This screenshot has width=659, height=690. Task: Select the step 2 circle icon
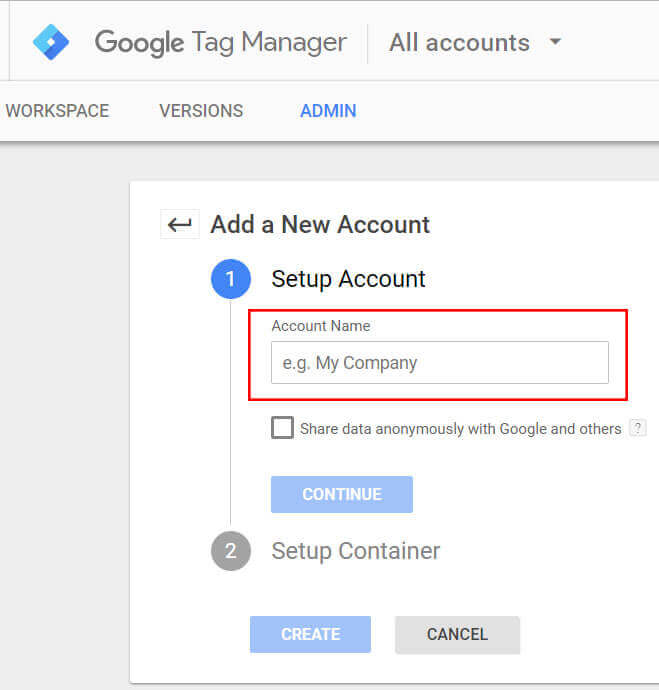click(x=231, y=551)
